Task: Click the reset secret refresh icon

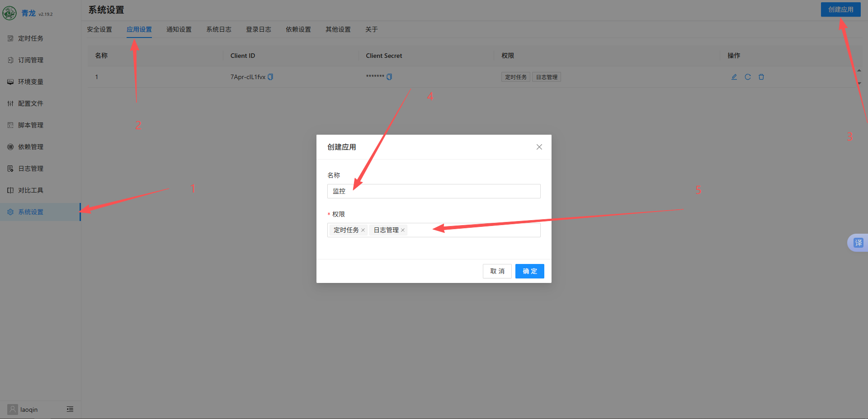Action: (748, 77)
